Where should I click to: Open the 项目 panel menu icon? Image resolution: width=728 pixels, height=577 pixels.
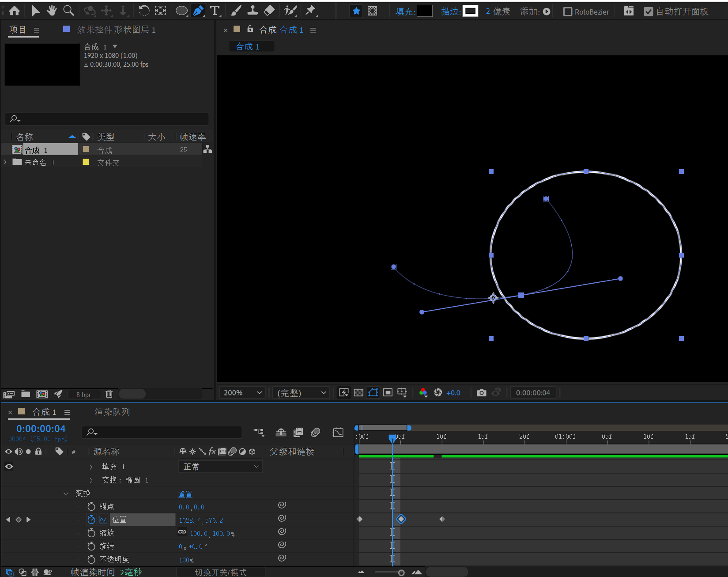point(37,30)
